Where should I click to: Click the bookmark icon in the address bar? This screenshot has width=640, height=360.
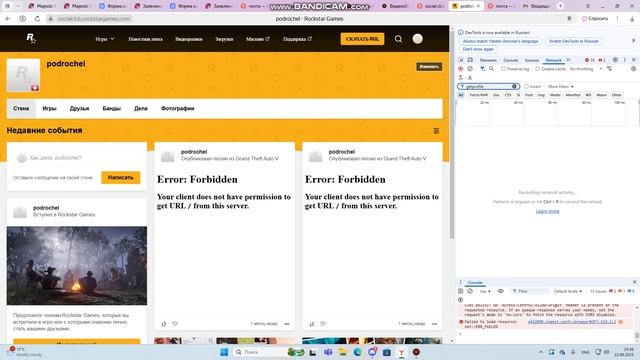569,19
